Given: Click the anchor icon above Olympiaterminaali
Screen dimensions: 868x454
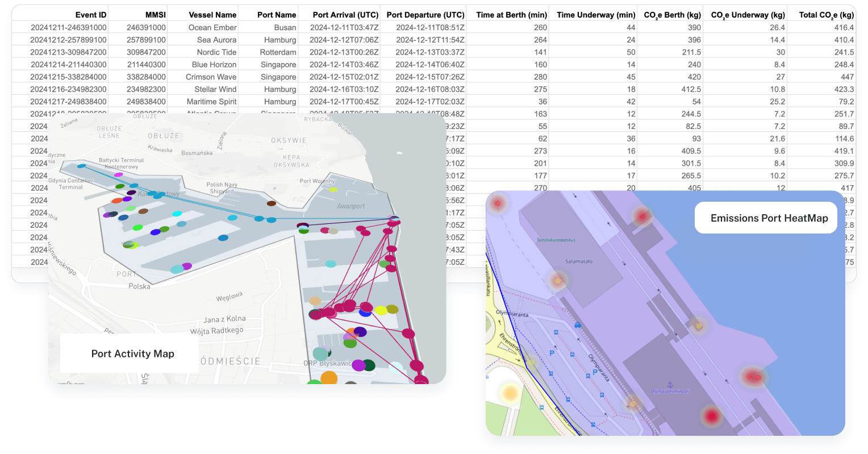Looking at the screenshot, I should 670,385.
